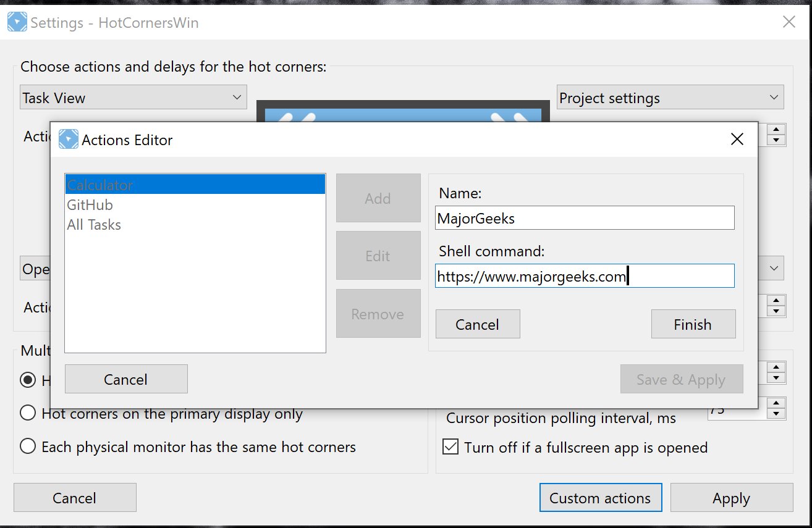Close the Settings window

coord(789,22)
